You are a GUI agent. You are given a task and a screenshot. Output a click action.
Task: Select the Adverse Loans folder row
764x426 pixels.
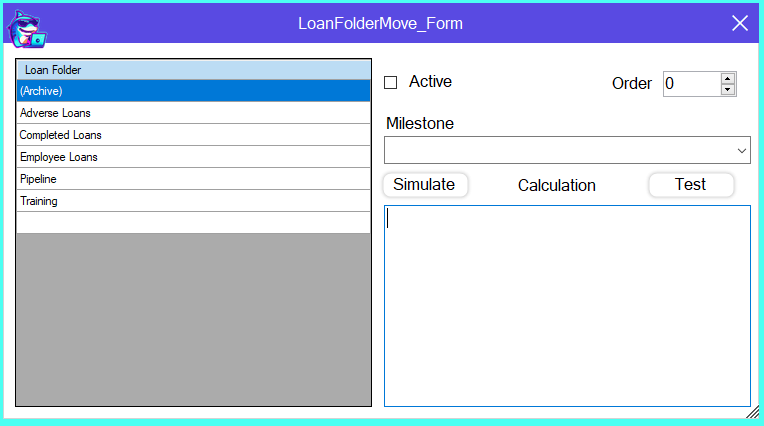pyautogui.click(x=194, y=113)
